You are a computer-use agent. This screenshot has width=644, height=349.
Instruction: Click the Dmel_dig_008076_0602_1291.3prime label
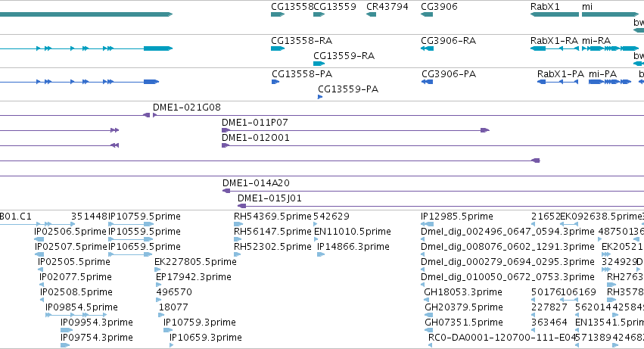tap(508, 247)
